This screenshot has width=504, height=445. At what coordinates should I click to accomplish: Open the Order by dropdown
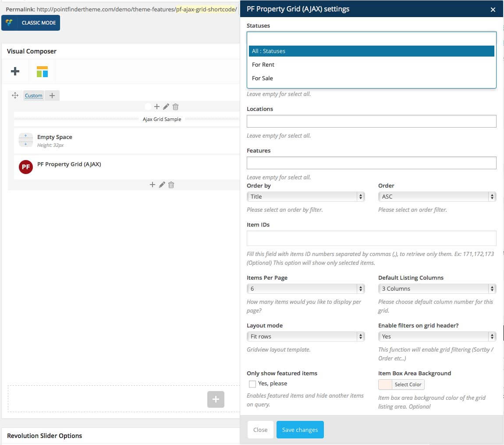305,197
